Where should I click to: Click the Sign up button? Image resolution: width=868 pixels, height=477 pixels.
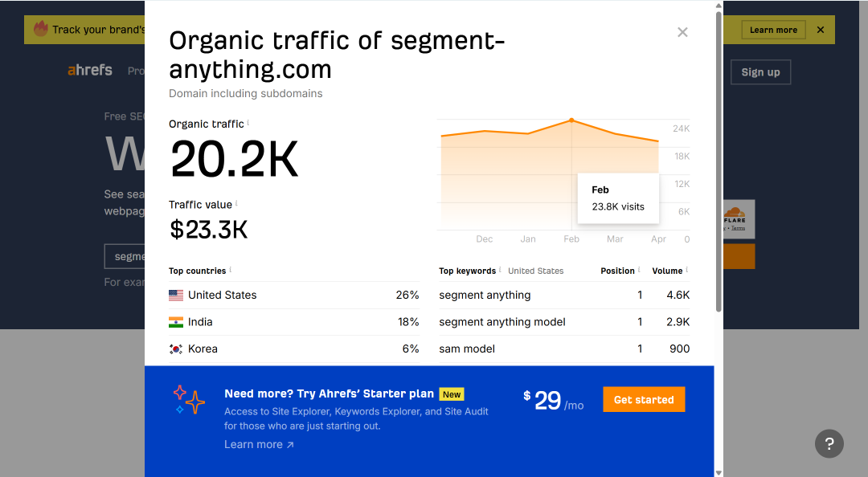[x=760, y=72]
